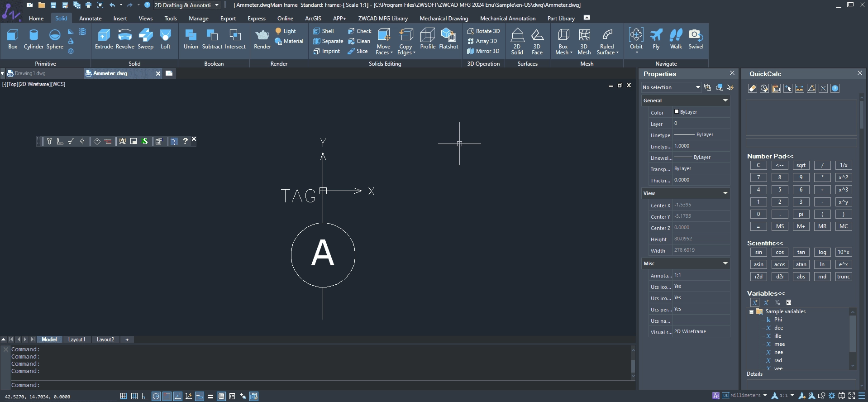Choose the Cylinder solid tool

(x=33, y=39)
